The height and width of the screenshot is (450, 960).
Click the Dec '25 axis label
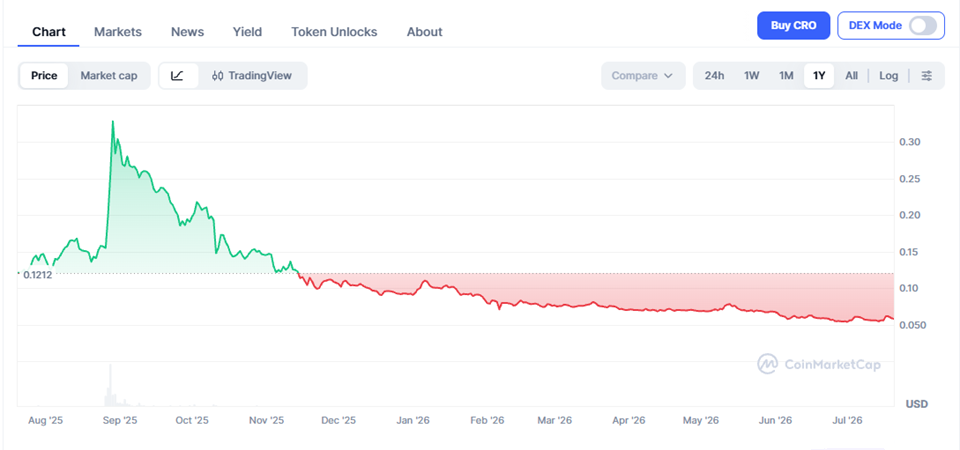tap(339, 421)
